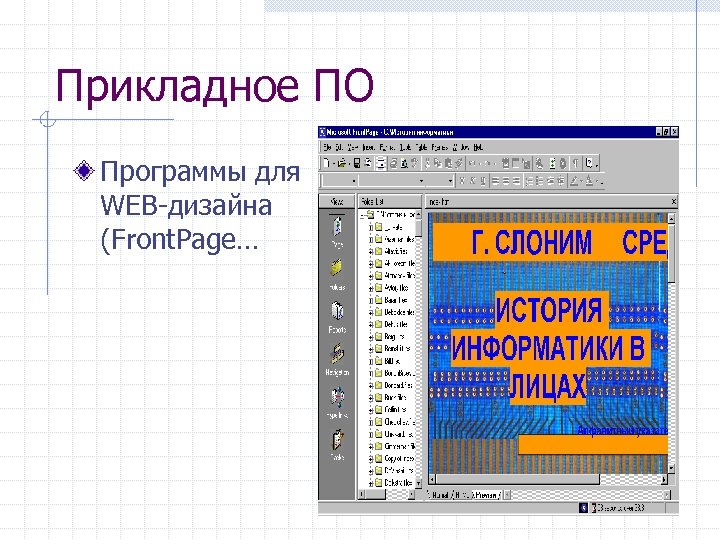The height and width of the screenshot is (540, 720).
Task: Collapse the root web folder in Folder List
Action: click(x=363, y=214)
